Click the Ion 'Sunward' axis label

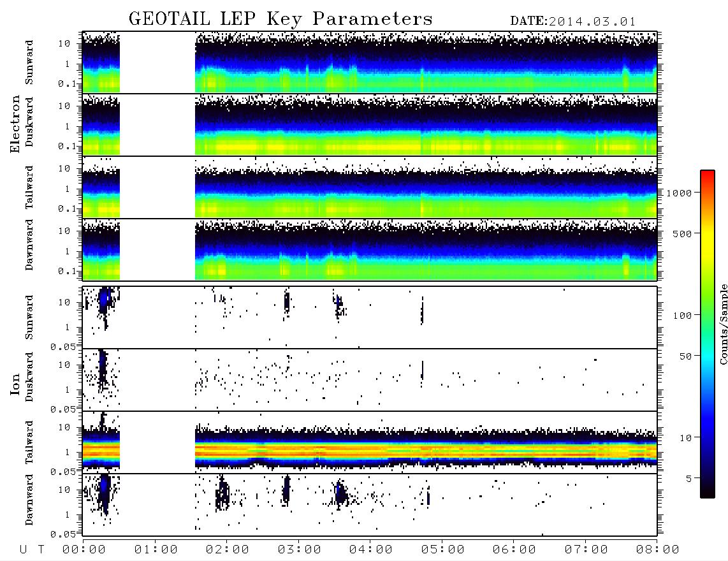point(29,317)
